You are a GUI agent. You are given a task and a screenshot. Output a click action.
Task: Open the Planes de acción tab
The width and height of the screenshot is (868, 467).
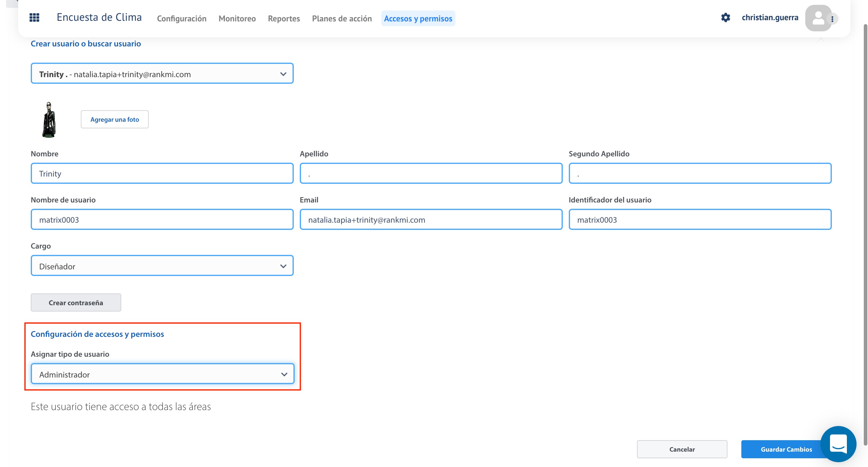(x=342, y=18)
